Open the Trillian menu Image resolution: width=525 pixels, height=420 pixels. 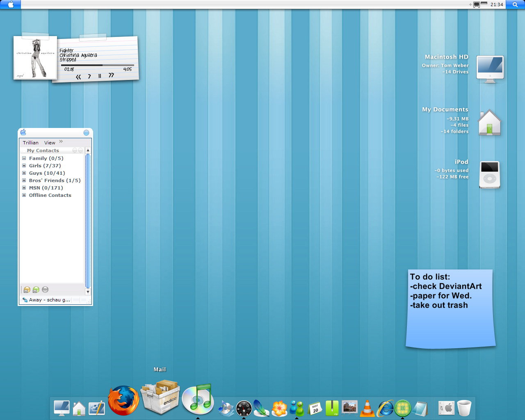click(x=31, y=143)
